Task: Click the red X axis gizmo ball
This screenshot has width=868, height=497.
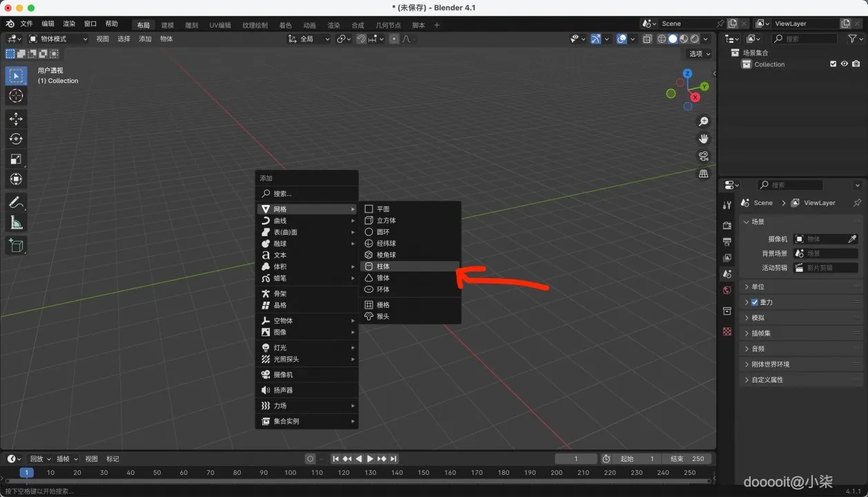Action: coord(695,97)
